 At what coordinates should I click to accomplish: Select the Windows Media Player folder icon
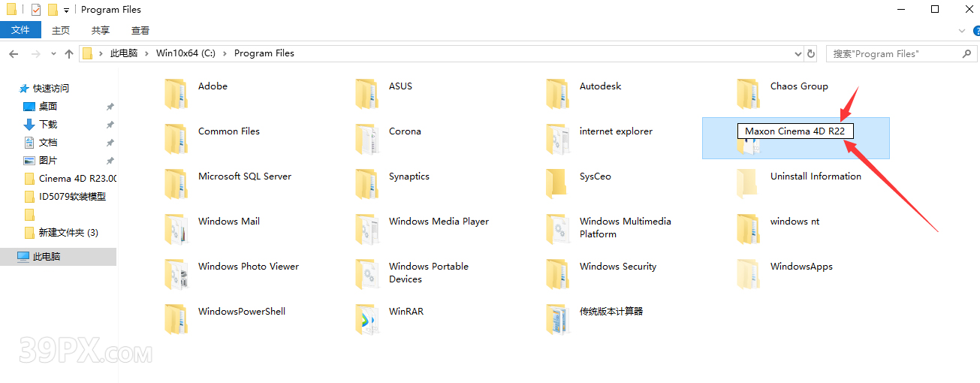click(x=366, y=229)
